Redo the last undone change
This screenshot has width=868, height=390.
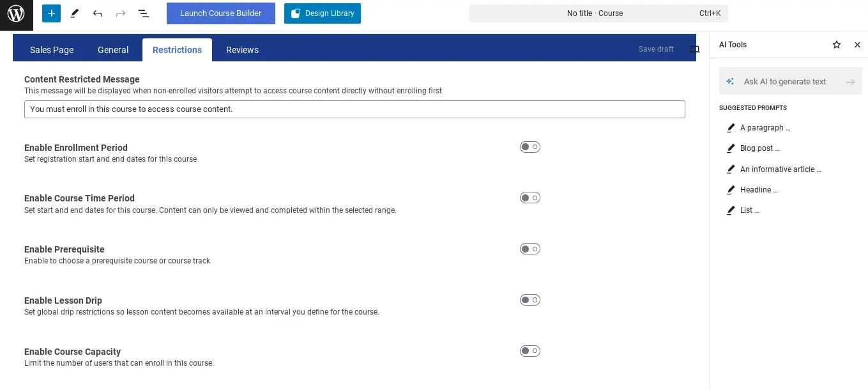point(121,13)
